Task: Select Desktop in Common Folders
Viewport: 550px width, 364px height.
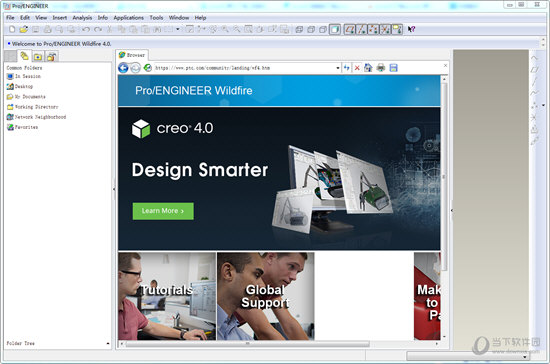Action: (x=20, y=86)
